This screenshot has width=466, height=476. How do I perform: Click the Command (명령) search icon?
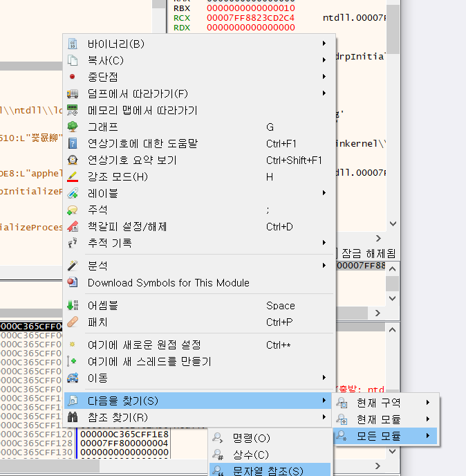coord(218,438)
